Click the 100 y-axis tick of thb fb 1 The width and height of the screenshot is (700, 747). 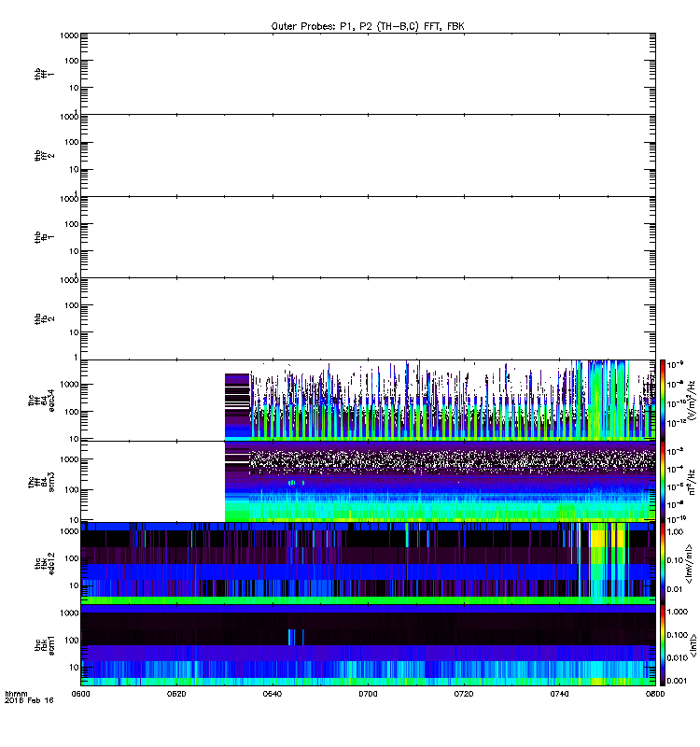click(x=72, y=224)
